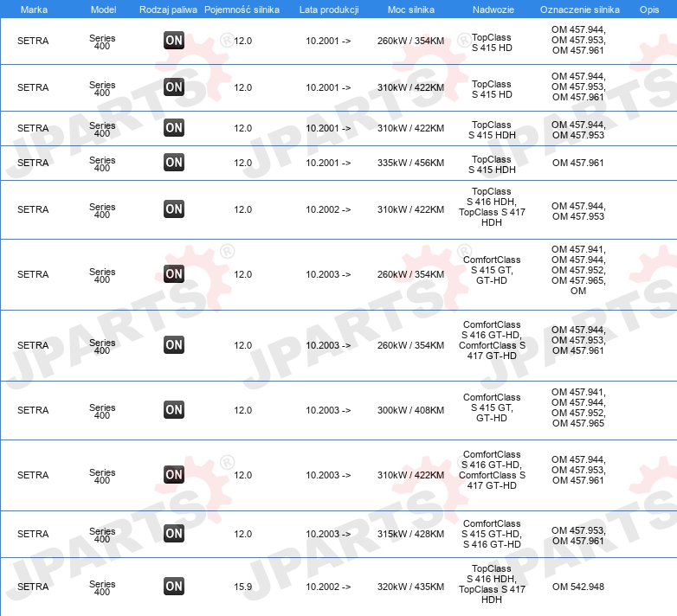Click the Opis column header
677x616 pixels.
[649, 10]
